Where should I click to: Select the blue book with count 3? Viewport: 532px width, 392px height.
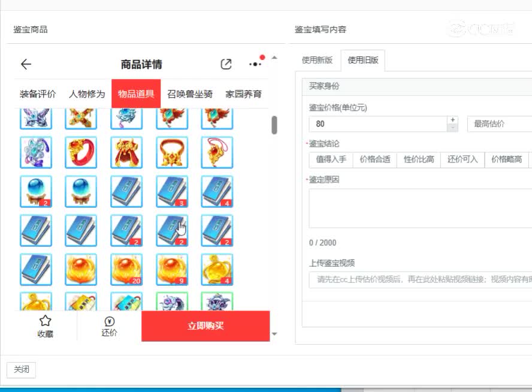[172, 191]
